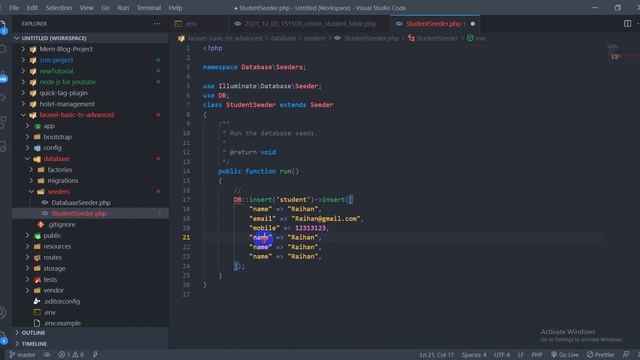Switch to the create_student_table.php migration tab

pyautogui.click(x=310, y=24)
